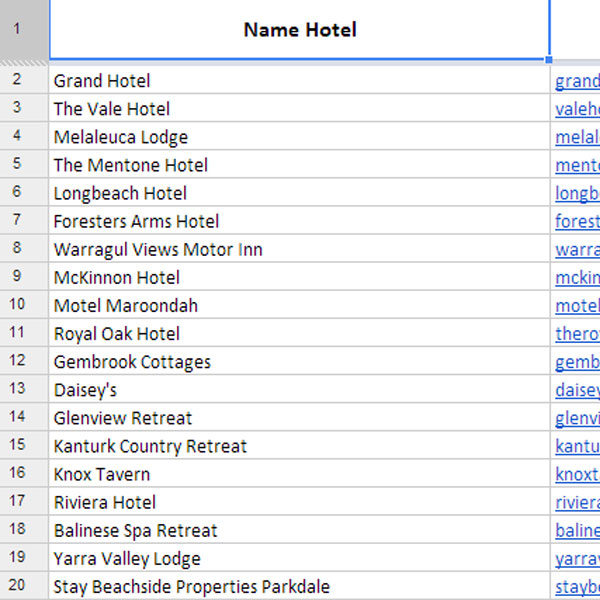Open the Daisey's website link
The image size is (600, 600).
(578, 390)
